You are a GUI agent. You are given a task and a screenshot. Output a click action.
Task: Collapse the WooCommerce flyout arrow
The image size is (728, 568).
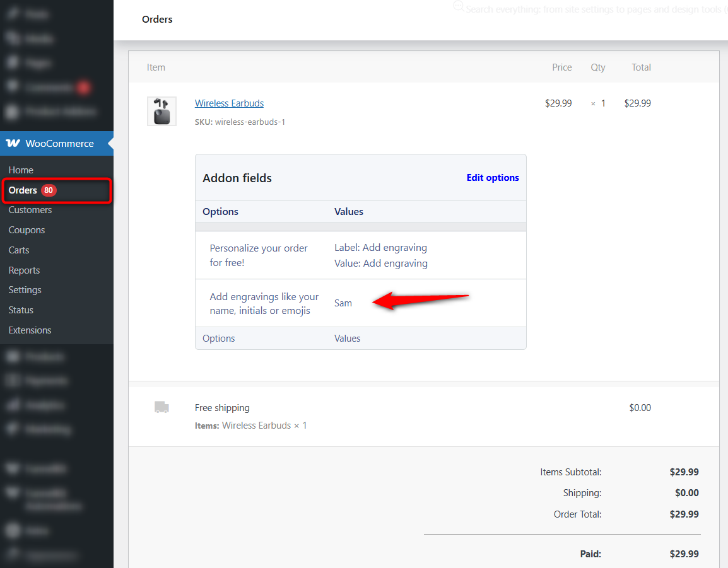point(111,143)
